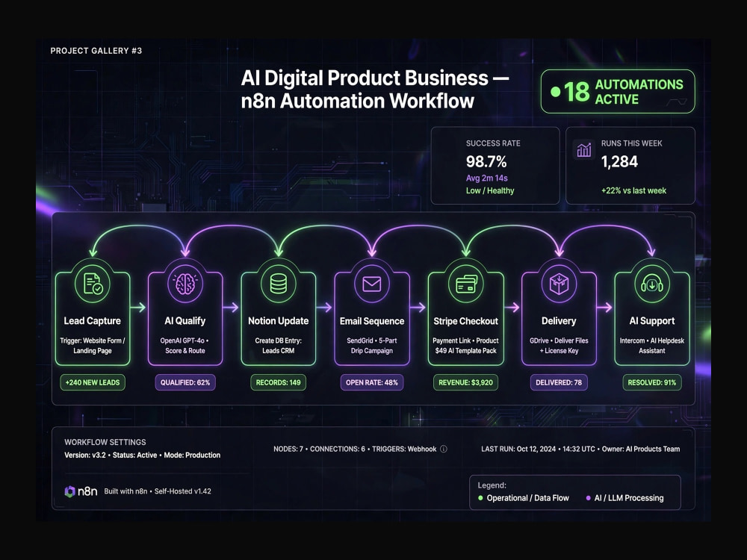Click the Trigger: Website Form / Landing Page text

[93, 346]
